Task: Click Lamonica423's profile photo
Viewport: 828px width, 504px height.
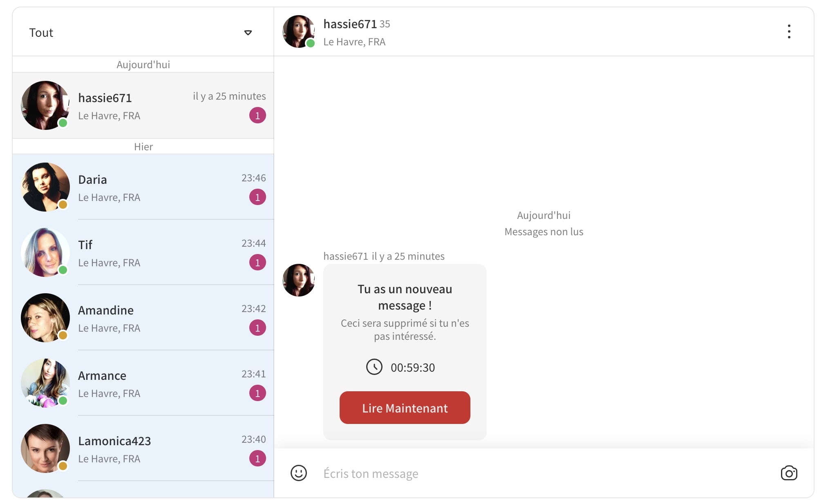Action: 45,448
